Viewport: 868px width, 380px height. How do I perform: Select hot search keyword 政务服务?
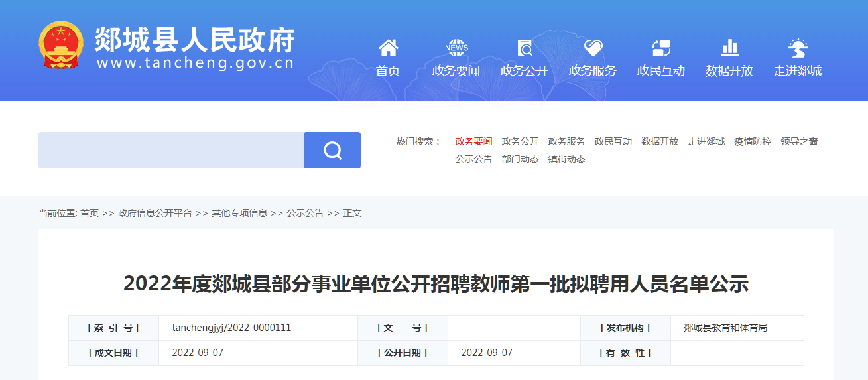click(567, 141)
